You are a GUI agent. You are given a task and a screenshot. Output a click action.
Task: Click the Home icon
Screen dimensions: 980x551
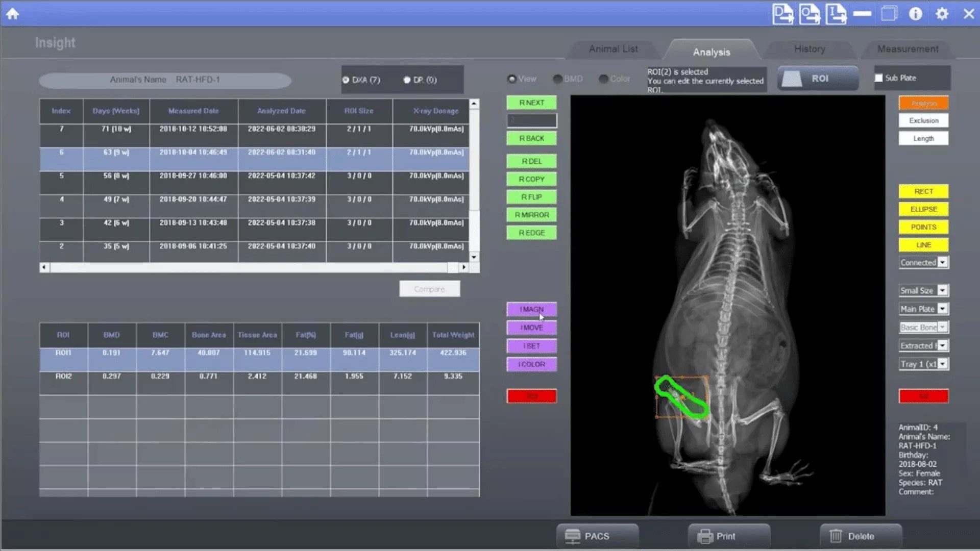(12, 14)
